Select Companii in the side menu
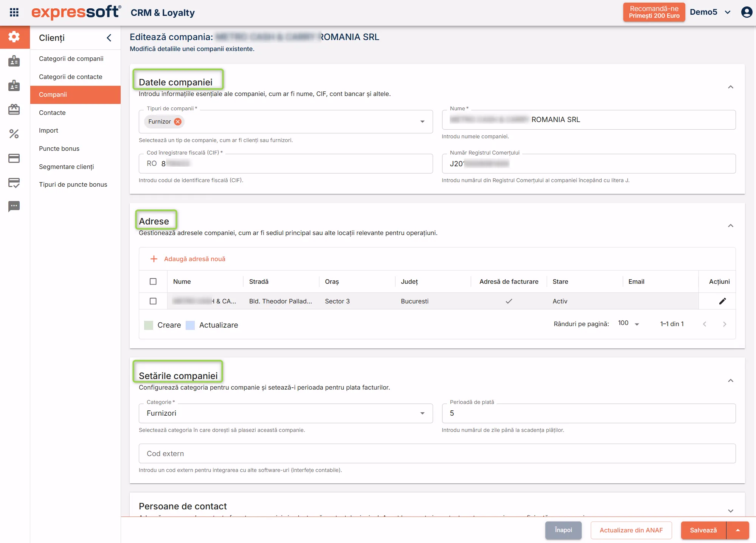This screenshot has height=543, width=756. [x=75, y=94]
